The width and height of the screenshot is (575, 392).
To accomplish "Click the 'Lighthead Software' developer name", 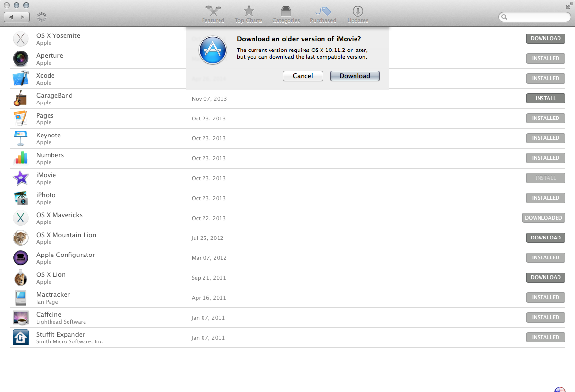I will click(61, 322).
